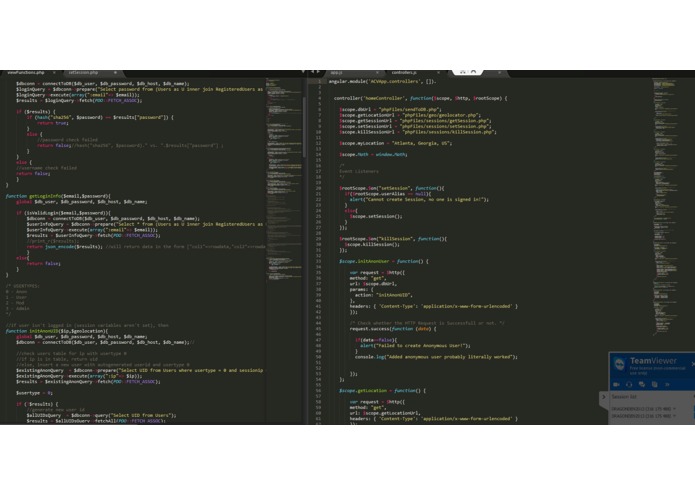
Task: Click the alert 'Cannot create Session' line
Action: [419, 199]
